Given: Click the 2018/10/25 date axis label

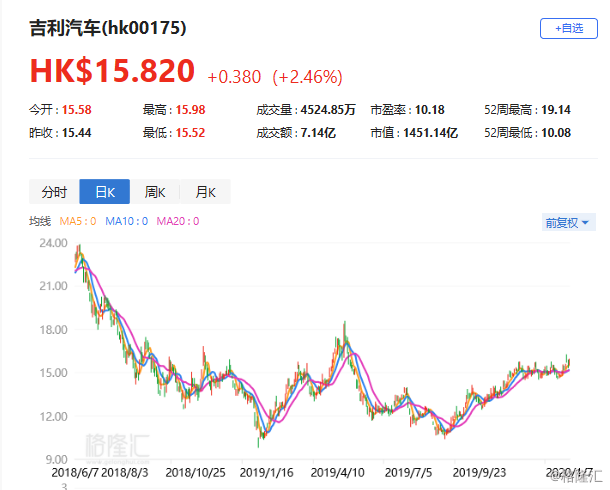Looking at the screenshot, I should [195, 473].
